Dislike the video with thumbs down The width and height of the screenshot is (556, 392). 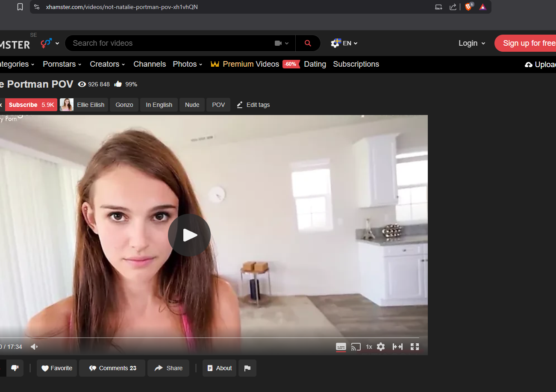[x=15, y=368]
